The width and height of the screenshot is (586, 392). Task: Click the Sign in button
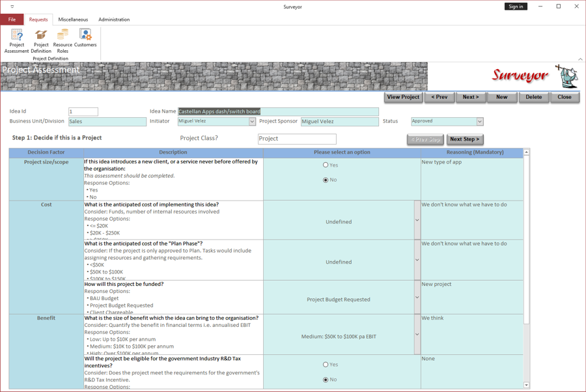516,7
